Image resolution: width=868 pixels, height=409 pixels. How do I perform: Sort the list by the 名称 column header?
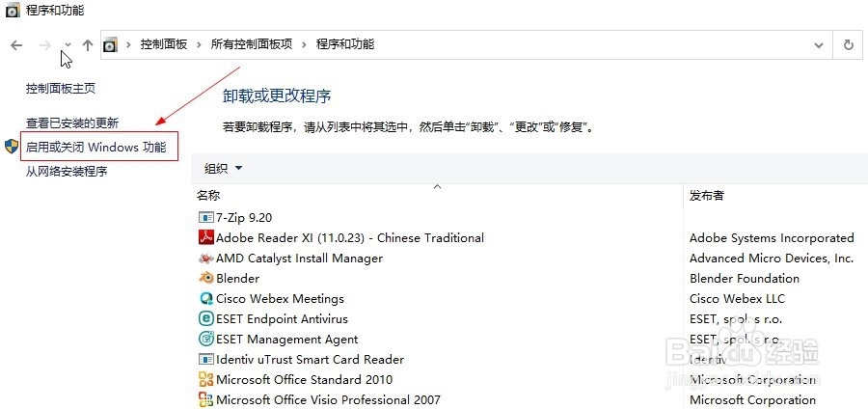[x=208, y=196]
